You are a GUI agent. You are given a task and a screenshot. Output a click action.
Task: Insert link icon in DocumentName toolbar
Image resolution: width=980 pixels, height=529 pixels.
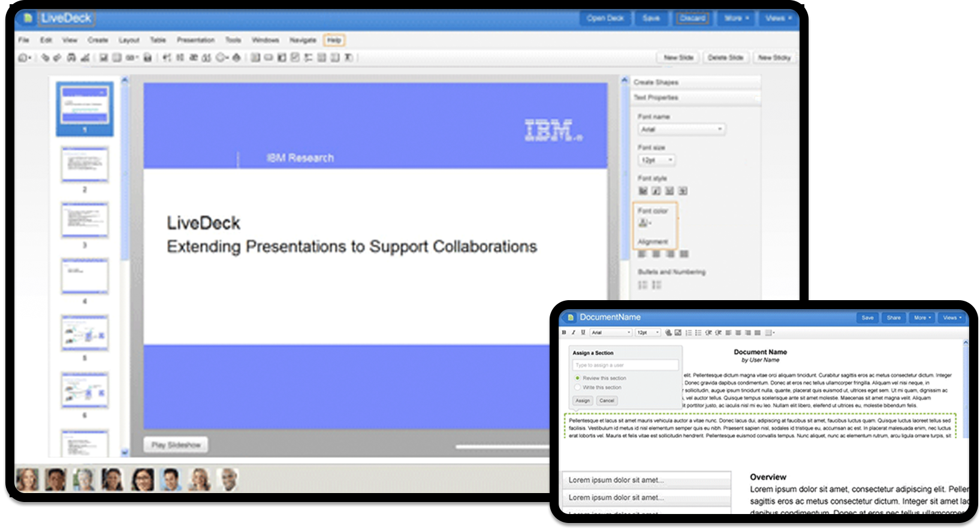(668, 332)
